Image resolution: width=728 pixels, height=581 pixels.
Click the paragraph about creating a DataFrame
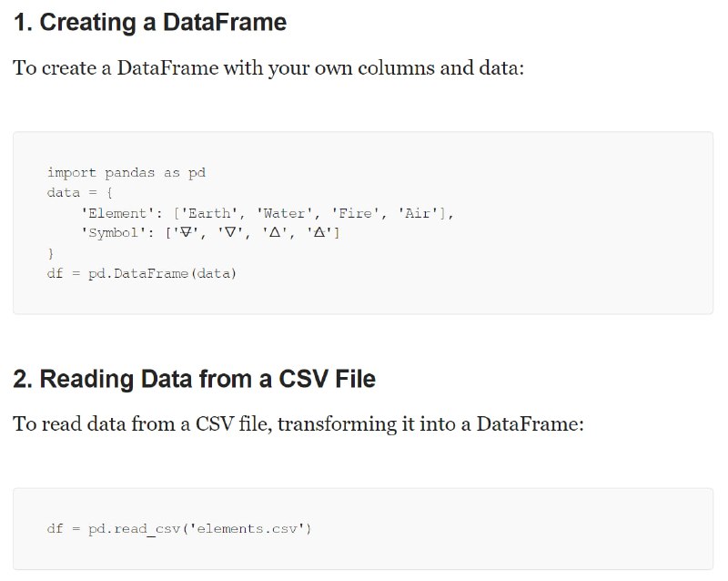pyautogui.click(x=268, y=68)
